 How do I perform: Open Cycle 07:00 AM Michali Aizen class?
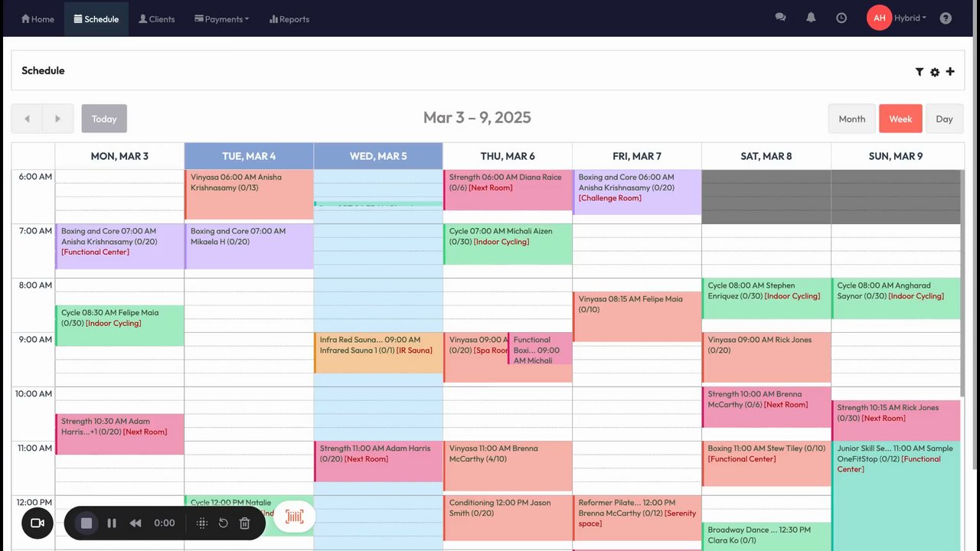[508, 244]
